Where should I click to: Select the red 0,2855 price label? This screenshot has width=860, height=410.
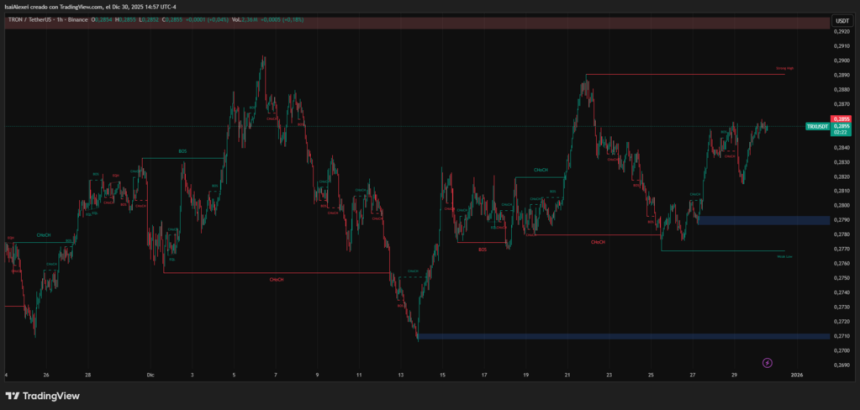(841, 120)
